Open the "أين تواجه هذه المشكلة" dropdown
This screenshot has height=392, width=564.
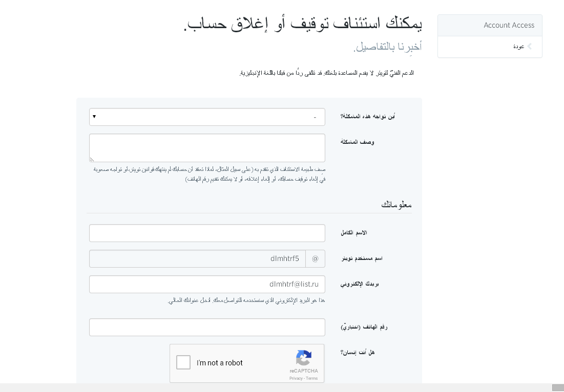tap(207, 117)
